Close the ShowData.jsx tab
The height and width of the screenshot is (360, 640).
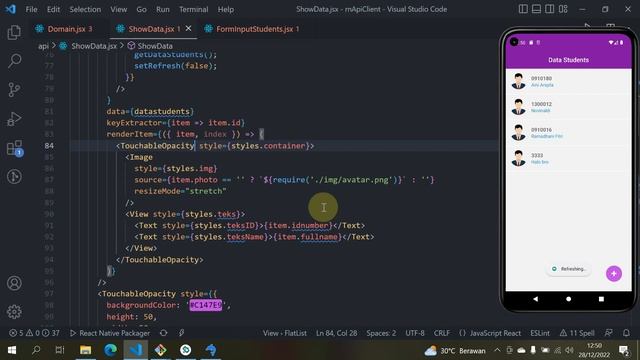(x=188, y=28)
